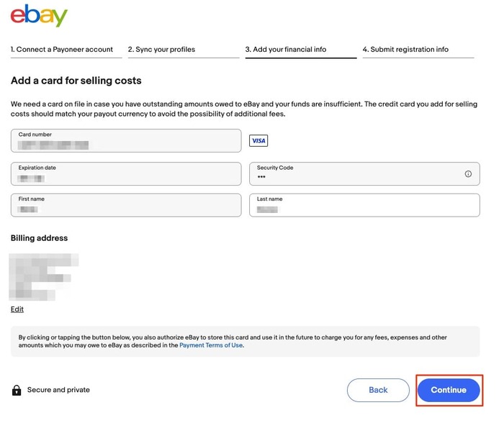
Task: Click the First name field
Action: click(x=126, y=204)
